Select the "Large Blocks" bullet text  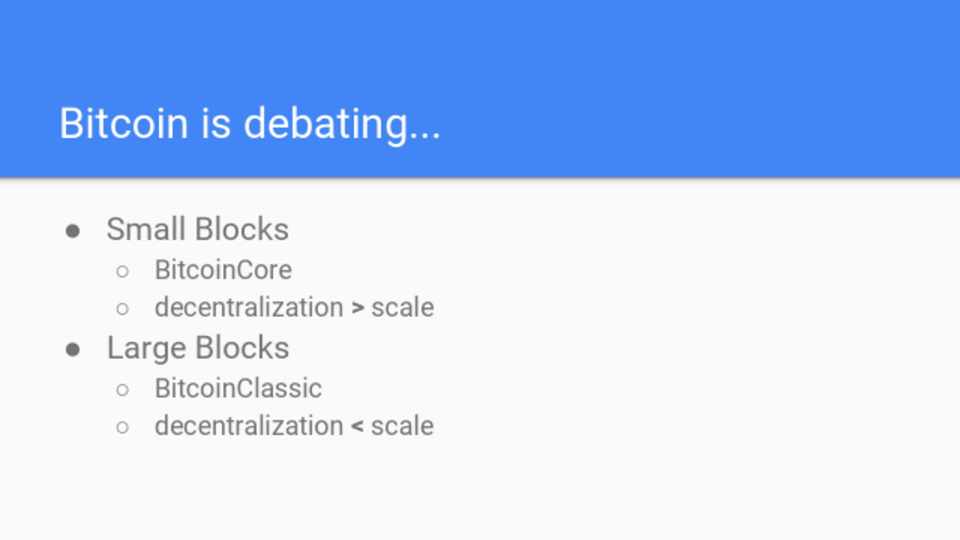click(197, 348)
